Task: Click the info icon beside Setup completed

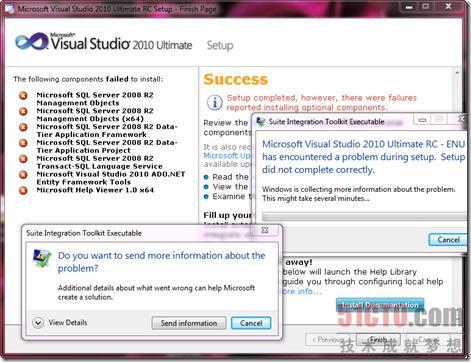Action: click(215, 102)
